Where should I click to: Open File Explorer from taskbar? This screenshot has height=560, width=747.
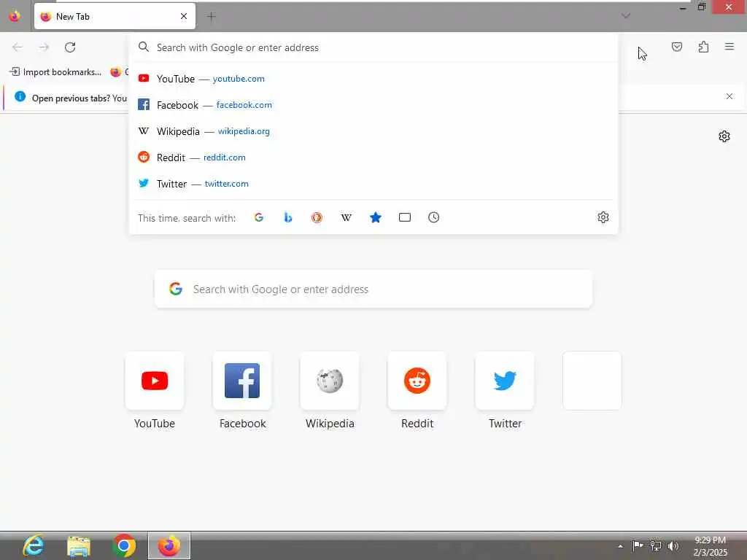click(79, 545)
